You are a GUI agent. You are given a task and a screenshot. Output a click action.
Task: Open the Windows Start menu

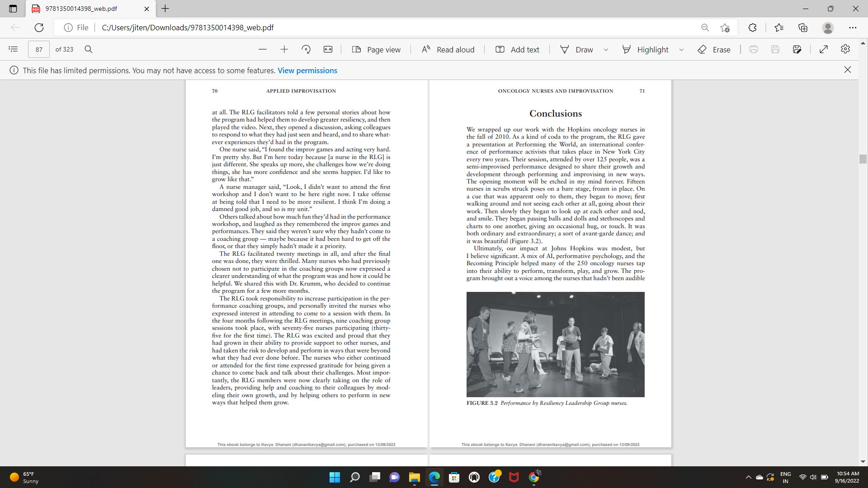335,477
